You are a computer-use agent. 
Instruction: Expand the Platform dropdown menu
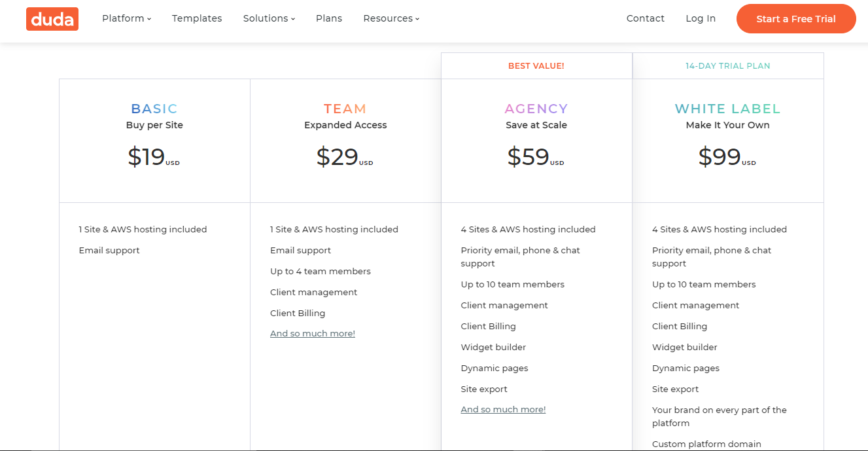tap(126, 18)
